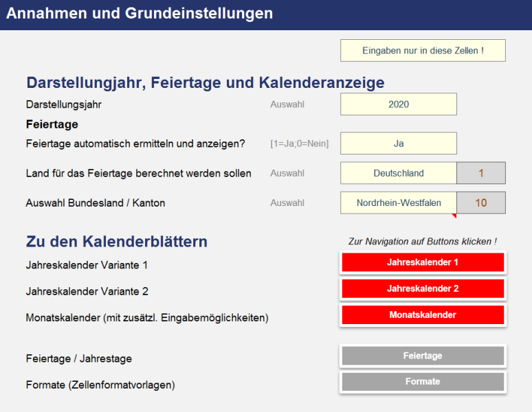
Task: Go to Jahreskalender 2 via red button
Action: click(423, 288)
